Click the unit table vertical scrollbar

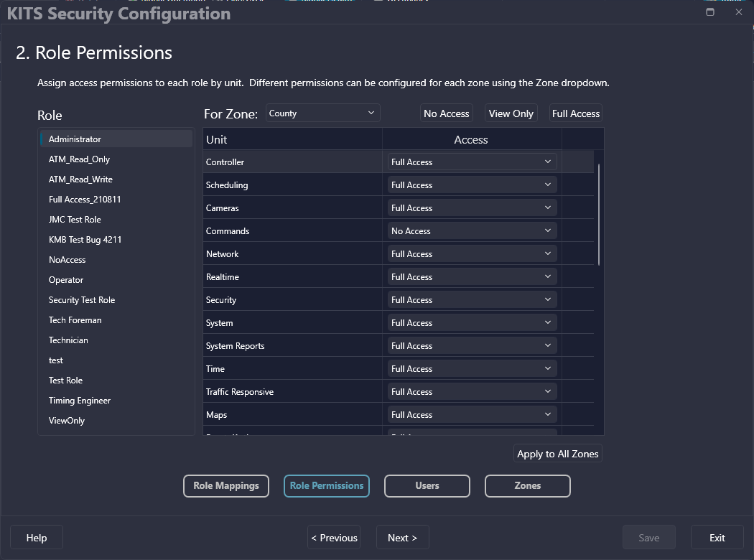[598, 215]
